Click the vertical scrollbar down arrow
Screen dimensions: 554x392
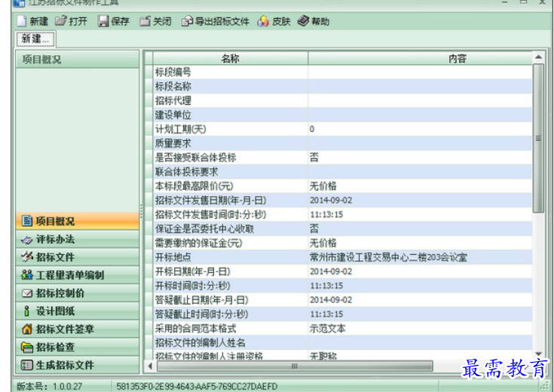(538, 354)
